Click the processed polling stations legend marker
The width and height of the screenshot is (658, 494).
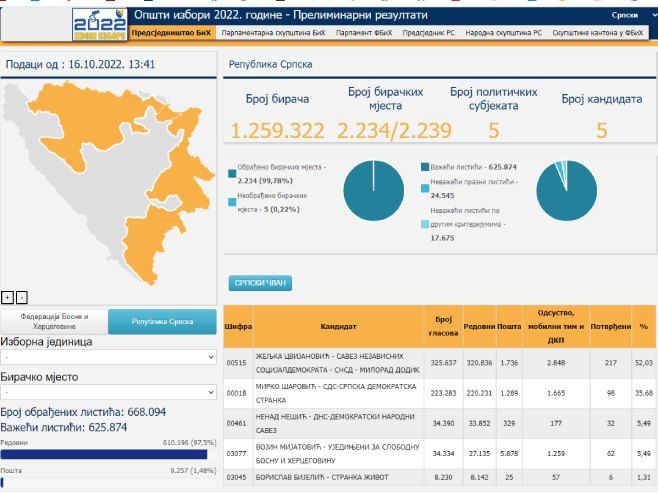click(x=233, y=167)
